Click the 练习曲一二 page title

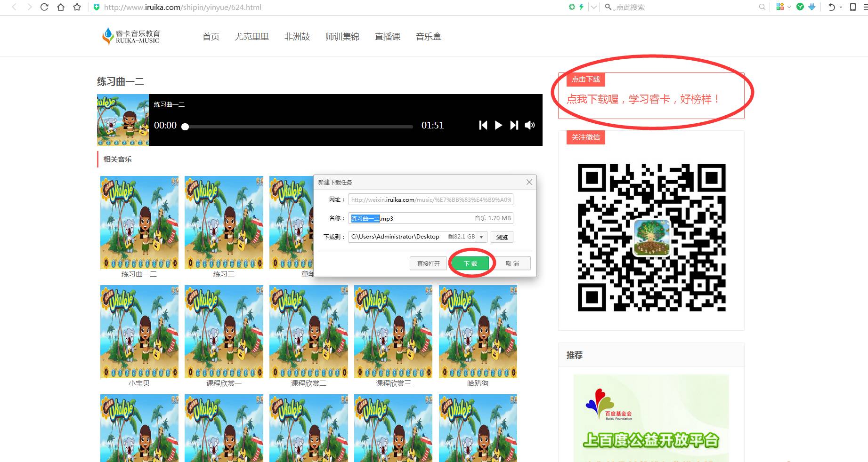[x=121, y=81]
